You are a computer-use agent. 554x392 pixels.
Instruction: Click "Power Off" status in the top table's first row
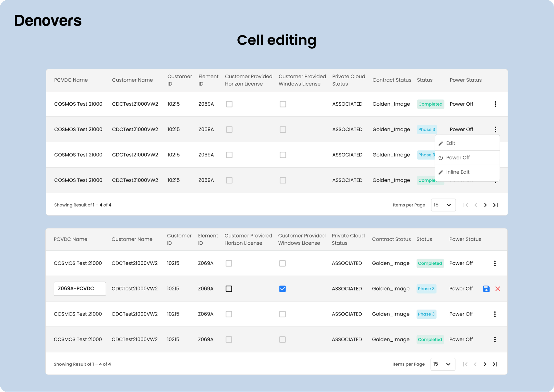click(461, 104)
